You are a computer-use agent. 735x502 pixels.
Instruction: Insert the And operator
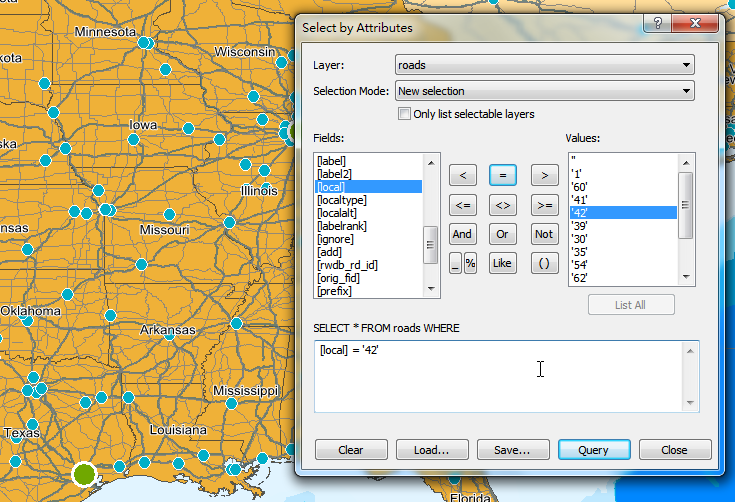point(463,234)
